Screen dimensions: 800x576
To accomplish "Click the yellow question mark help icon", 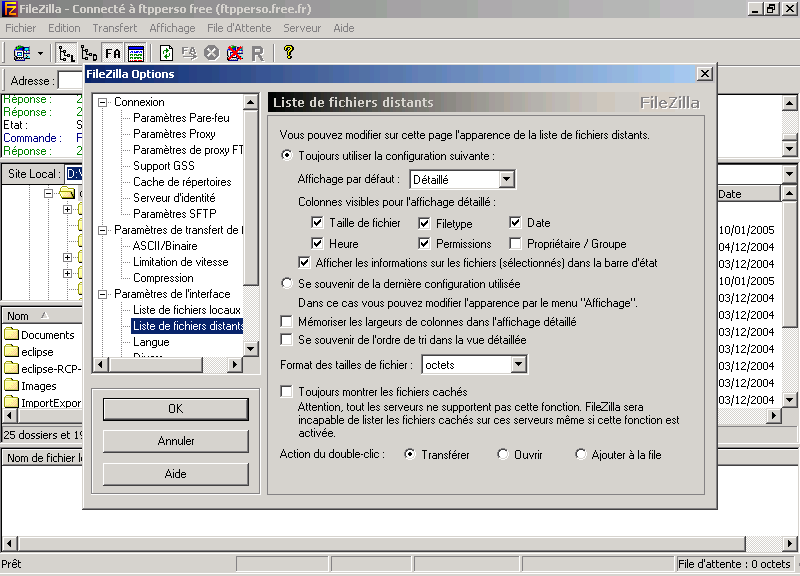I will 289,52.
